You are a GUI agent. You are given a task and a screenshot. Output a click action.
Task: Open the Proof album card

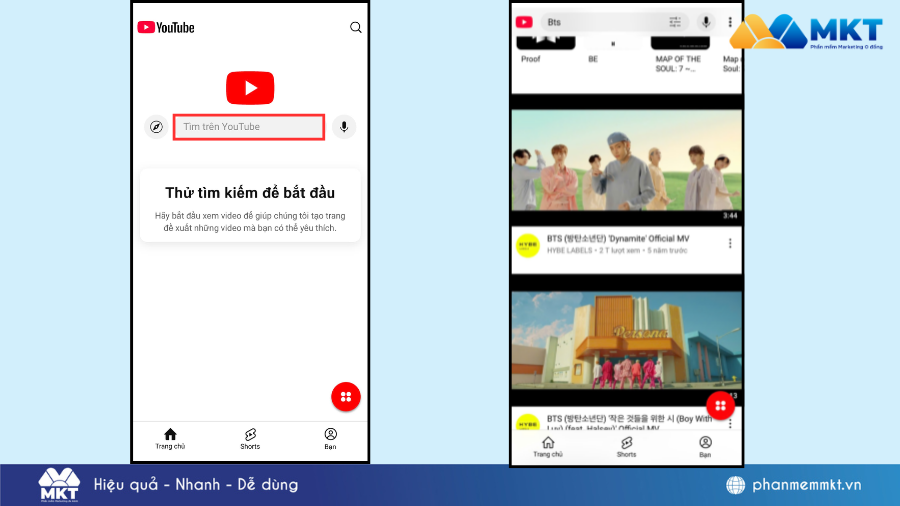click(545, 49)
